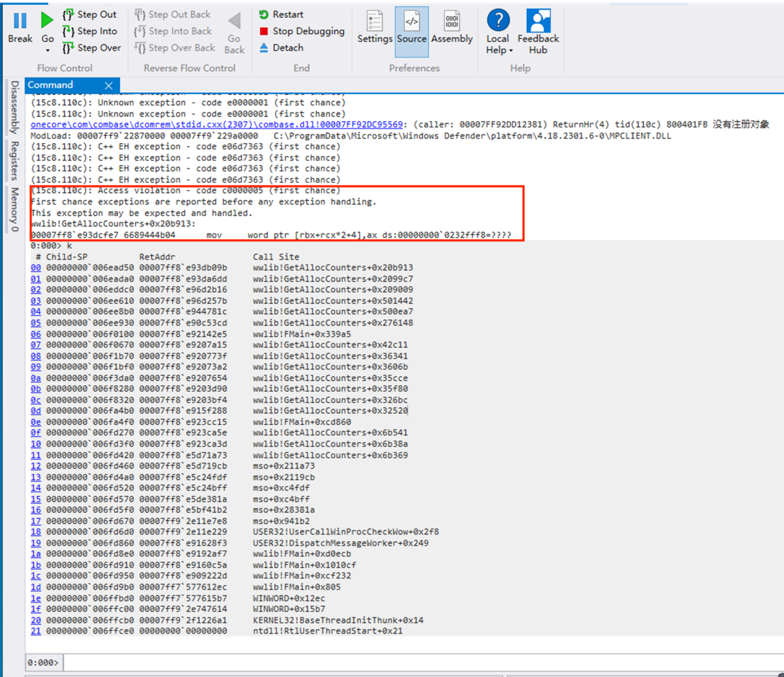Viewport: 784px width, 677px height.
Task: Open the Go button dropdown arrow
Action: (x=48, y=51)
